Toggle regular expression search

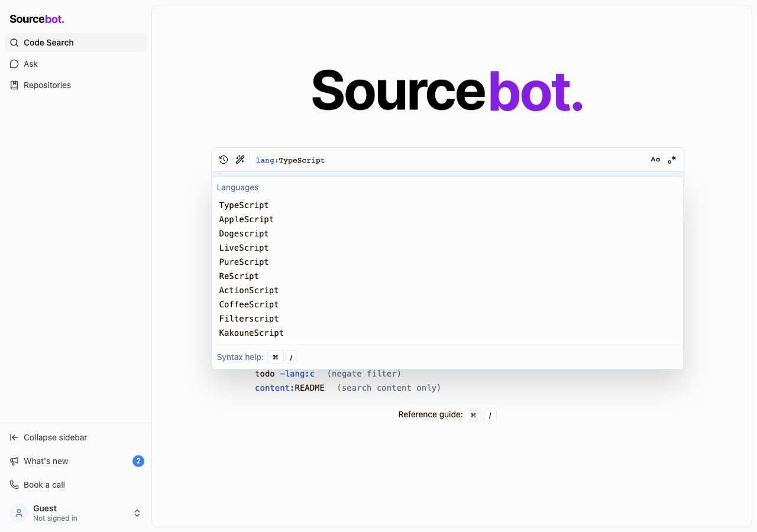672,160
